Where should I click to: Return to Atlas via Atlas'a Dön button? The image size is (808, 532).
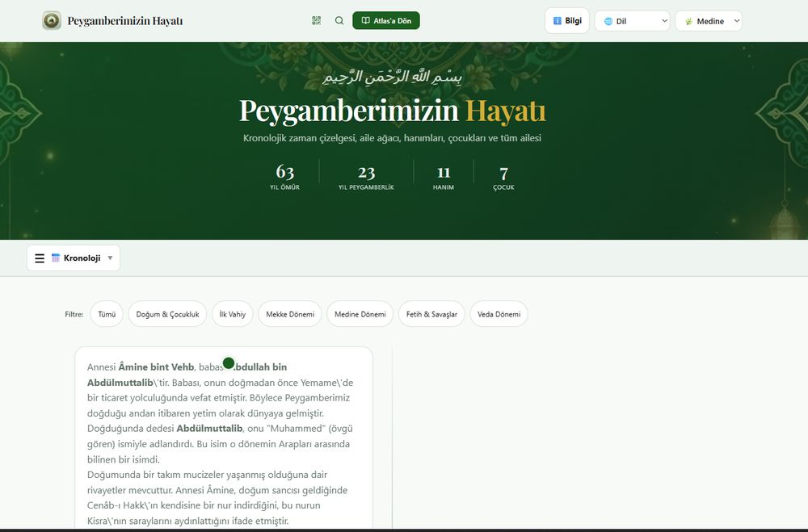386,21
